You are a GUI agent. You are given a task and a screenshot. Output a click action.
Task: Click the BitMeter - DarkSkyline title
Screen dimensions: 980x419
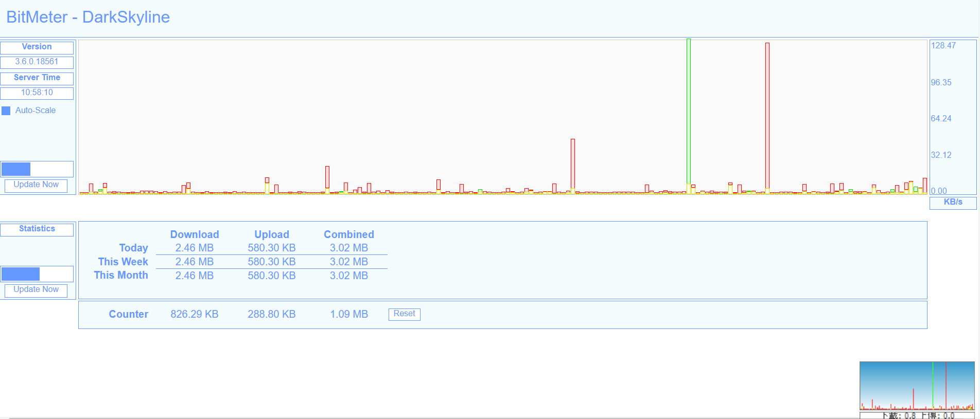(x=88, y=17)
